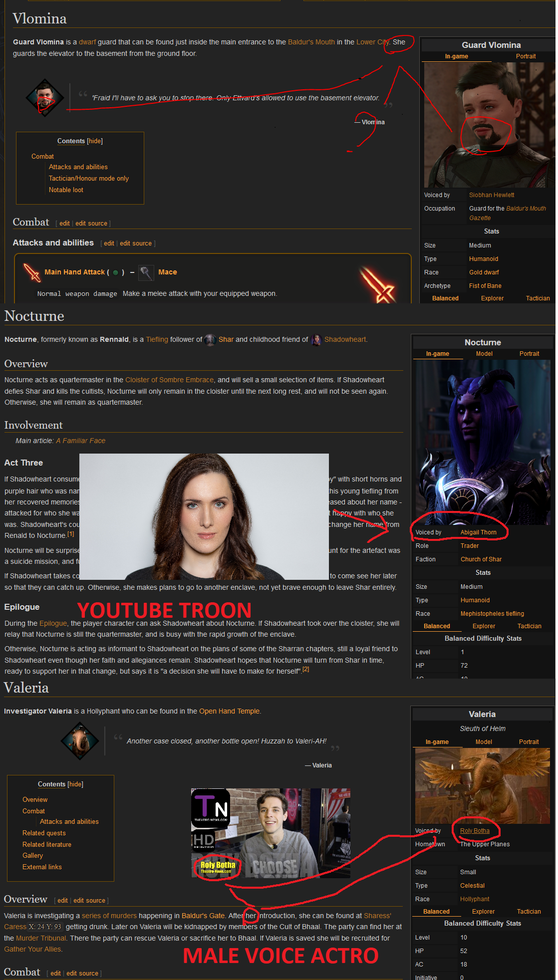Click the red sword Main Hand Attack icon
The image size is (558, 980).
[32, 272]
